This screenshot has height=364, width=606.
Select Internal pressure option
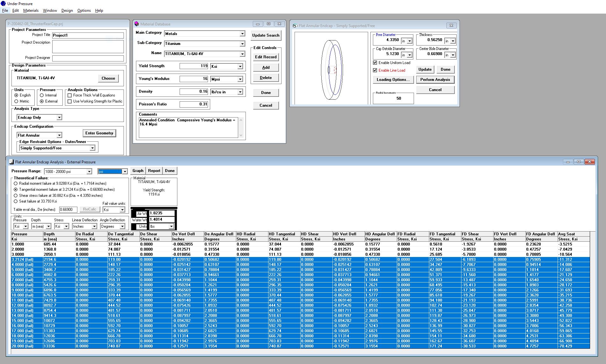(x=42, y=95)
